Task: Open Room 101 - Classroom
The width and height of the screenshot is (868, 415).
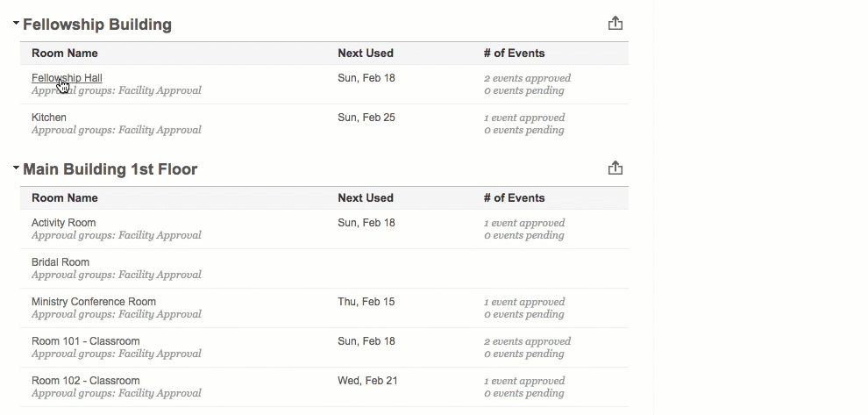Action: pyautogui.click(x=85, y=341)
